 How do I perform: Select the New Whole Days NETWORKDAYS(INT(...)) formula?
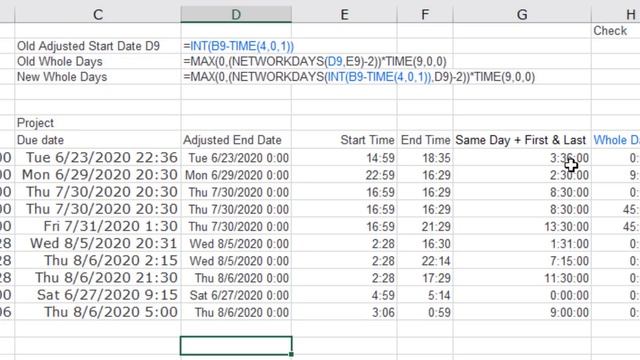click(x=359, y=77)
